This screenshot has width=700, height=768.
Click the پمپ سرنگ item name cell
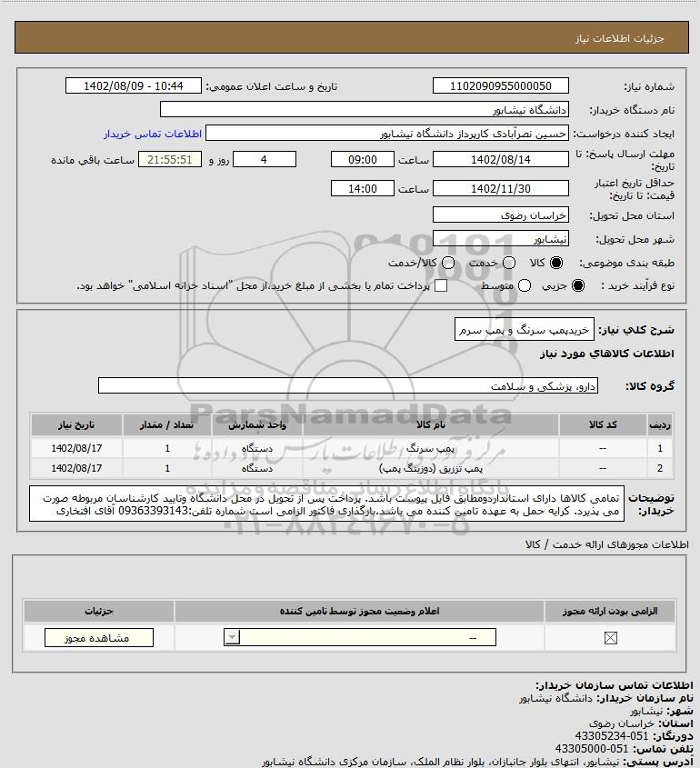tap(431, 448)
